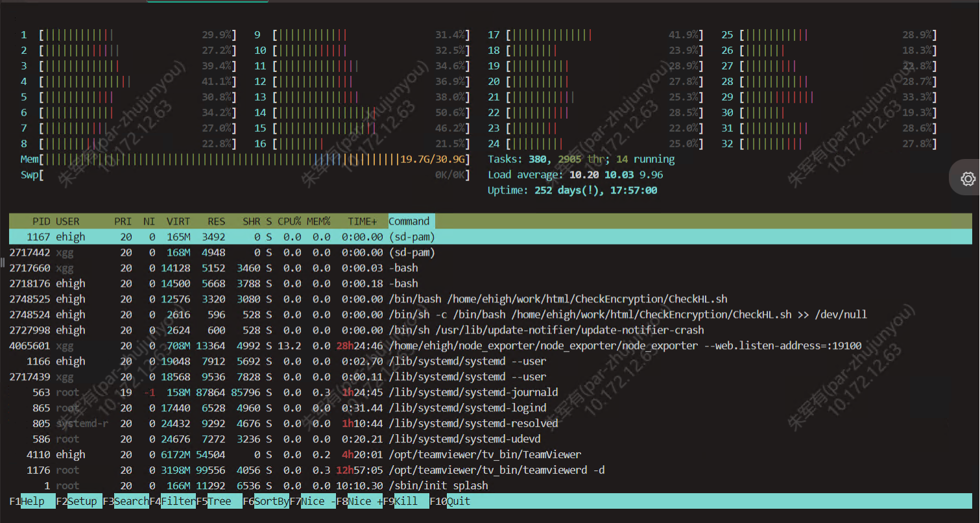
Task: Click CPU 26 meter showing 18.3%
Action: point(829,51)
